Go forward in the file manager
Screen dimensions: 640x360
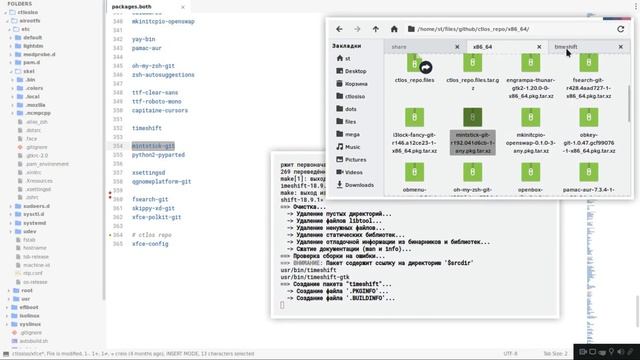coord(357,29)
